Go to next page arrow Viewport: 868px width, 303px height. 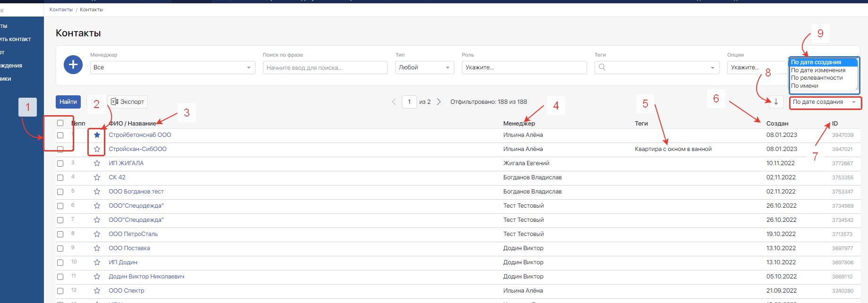click(439, 102)
